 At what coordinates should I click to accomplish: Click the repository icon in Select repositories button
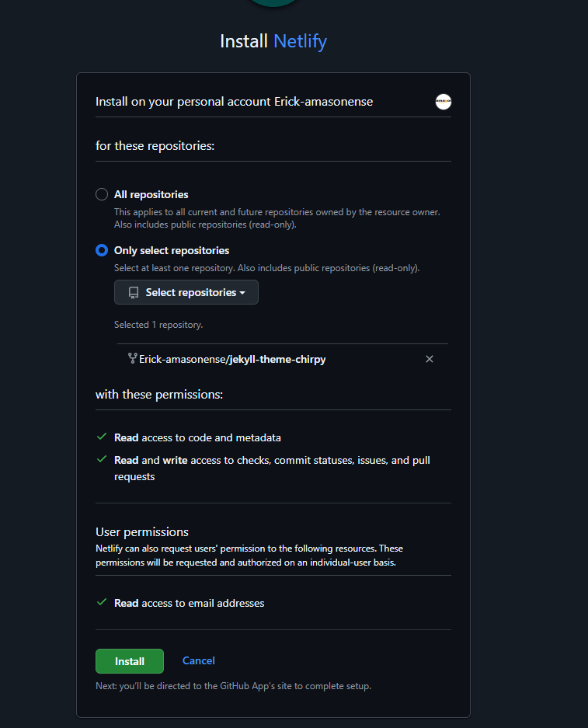[x=134, y=293]
